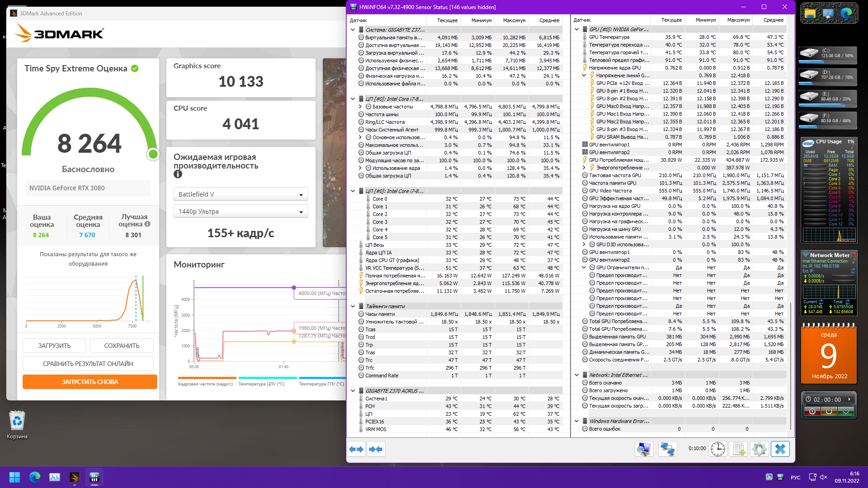Click the СРАВНИТЬ РЕЗУЛЬТАТ ОНЛАЙН button
The image size is (868, 488).
88,364
